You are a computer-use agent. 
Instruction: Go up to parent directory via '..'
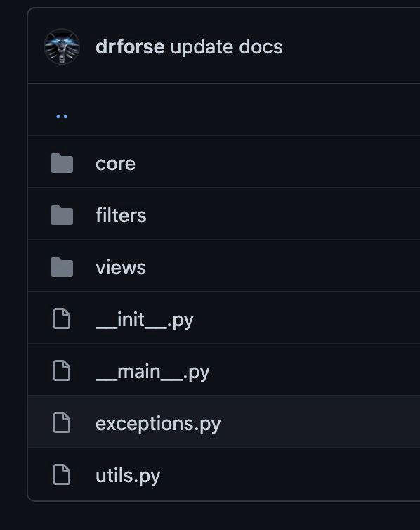click(x=62, y=116)
